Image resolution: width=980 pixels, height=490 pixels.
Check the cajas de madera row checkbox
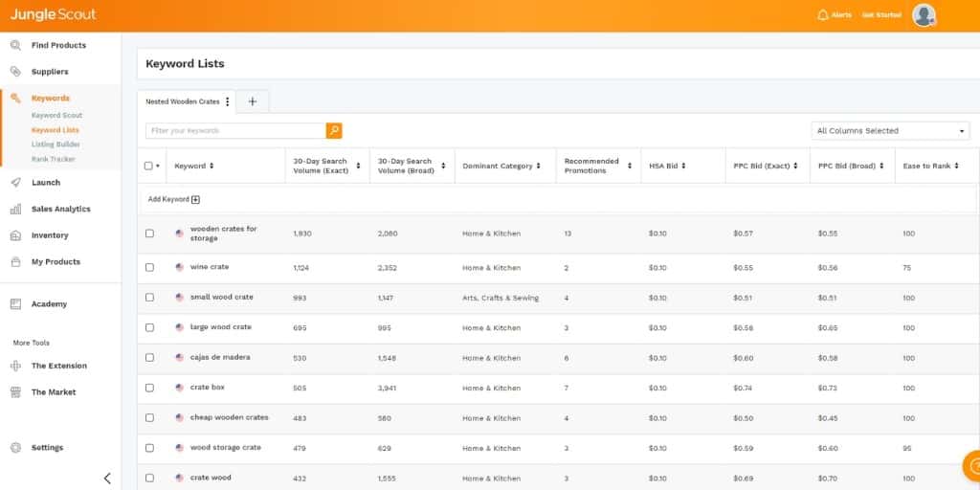tap(149, 358)
